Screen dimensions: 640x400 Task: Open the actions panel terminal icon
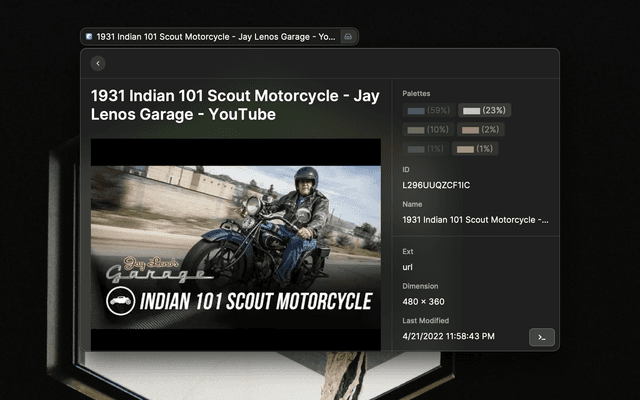pos(541,337)
